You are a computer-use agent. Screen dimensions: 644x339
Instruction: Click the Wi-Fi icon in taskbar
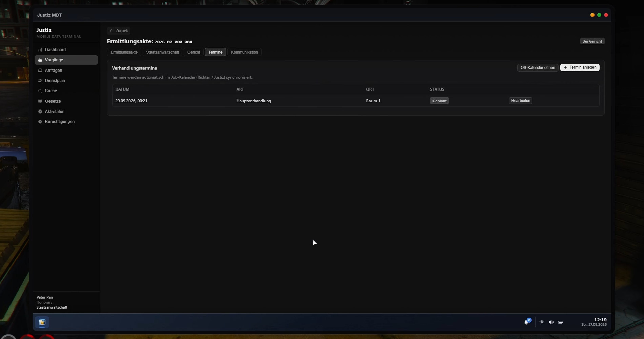tap(542, 322)
